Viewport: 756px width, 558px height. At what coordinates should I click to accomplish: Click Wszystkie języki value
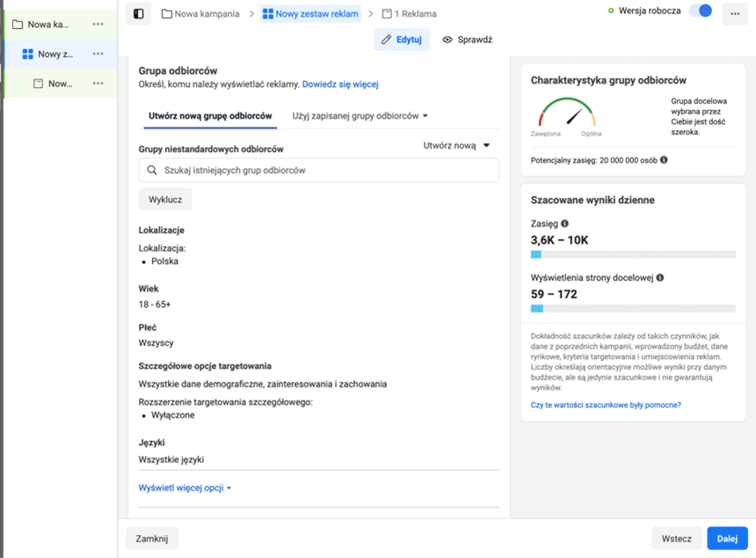point(171,460)
